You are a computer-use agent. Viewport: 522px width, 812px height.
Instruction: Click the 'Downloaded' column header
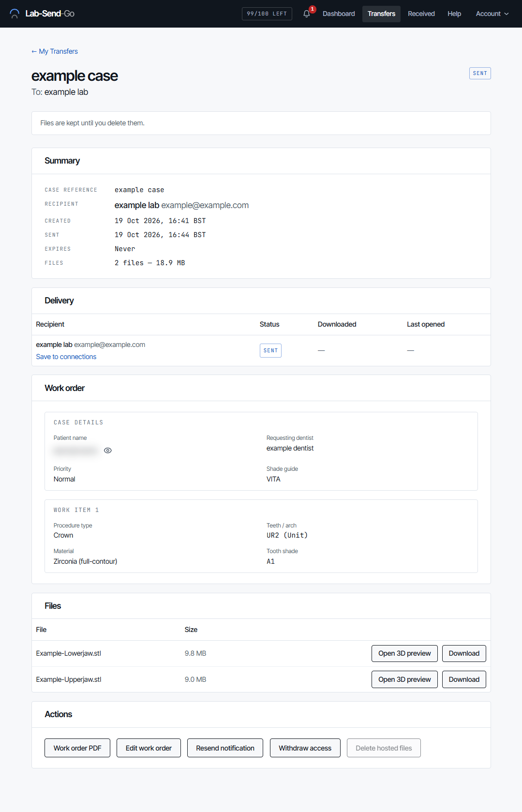click(x=337, y=324)
